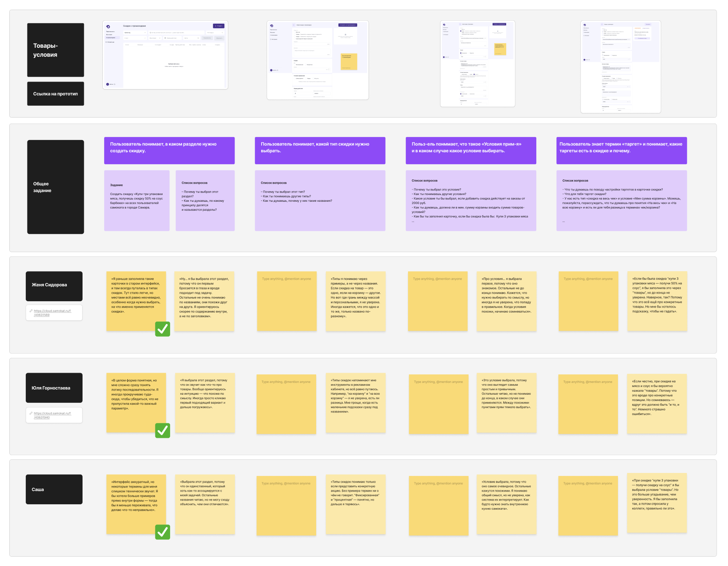Select the 'Задание' lilac card

(x=137, y=201)
